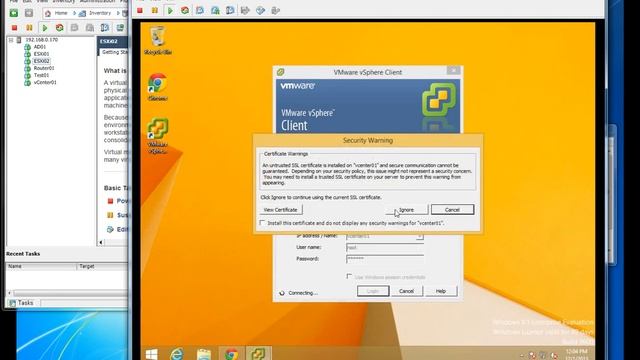Click first grey device icon in console toolbar
Image resolution: width=640 pixels, height=360 pixels.
(x=245, y=11)
